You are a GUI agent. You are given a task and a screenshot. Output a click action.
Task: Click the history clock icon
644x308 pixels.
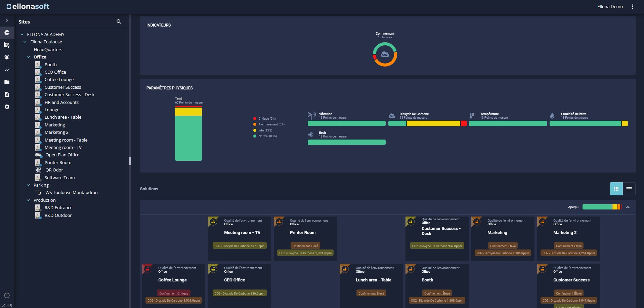click(7, 296)
